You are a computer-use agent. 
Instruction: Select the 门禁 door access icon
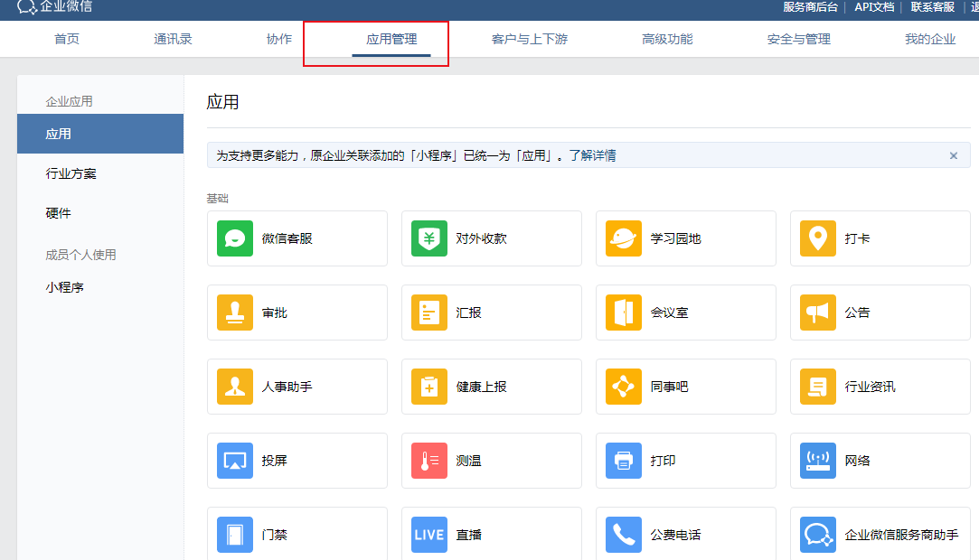pos(235,535)
